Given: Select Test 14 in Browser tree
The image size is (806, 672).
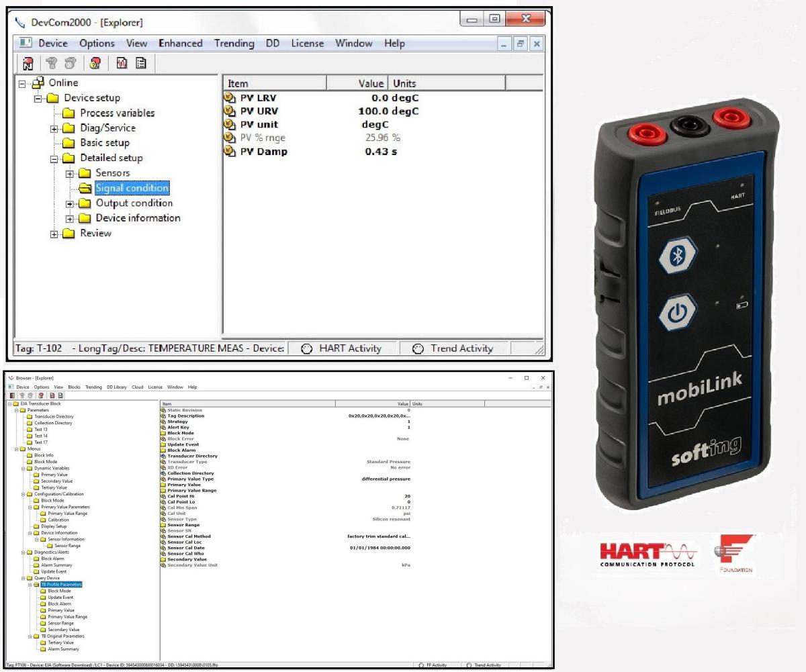Looking at the screenshot, I should coord(41,436).
